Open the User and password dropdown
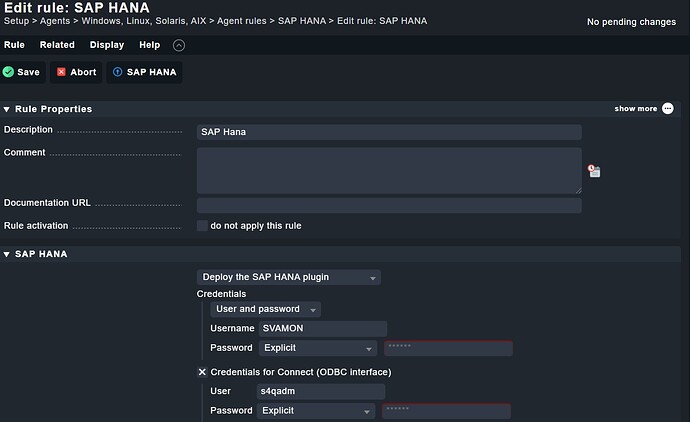The height and width of the screenshot is (422, 690). (265, 309)
